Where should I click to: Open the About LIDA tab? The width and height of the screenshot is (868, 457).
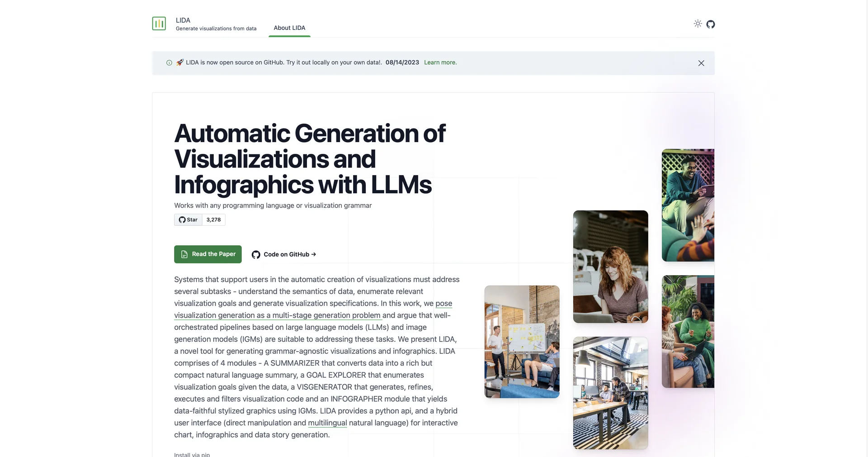click(x=289, y=28)
